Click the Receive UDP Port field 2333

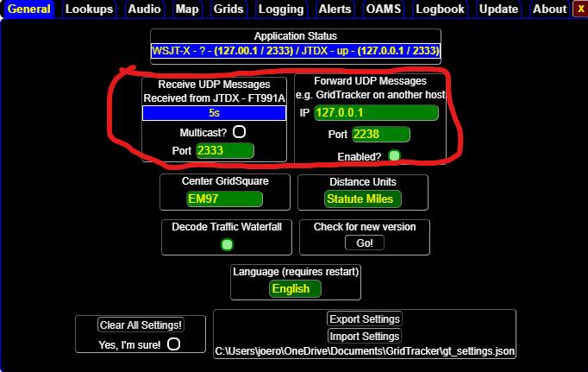pyautogui.click(x=225, y=150)
